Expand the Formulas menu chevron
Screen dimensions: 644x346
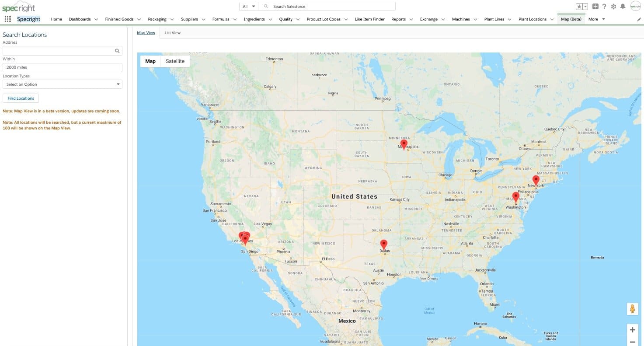pos(235,19)
